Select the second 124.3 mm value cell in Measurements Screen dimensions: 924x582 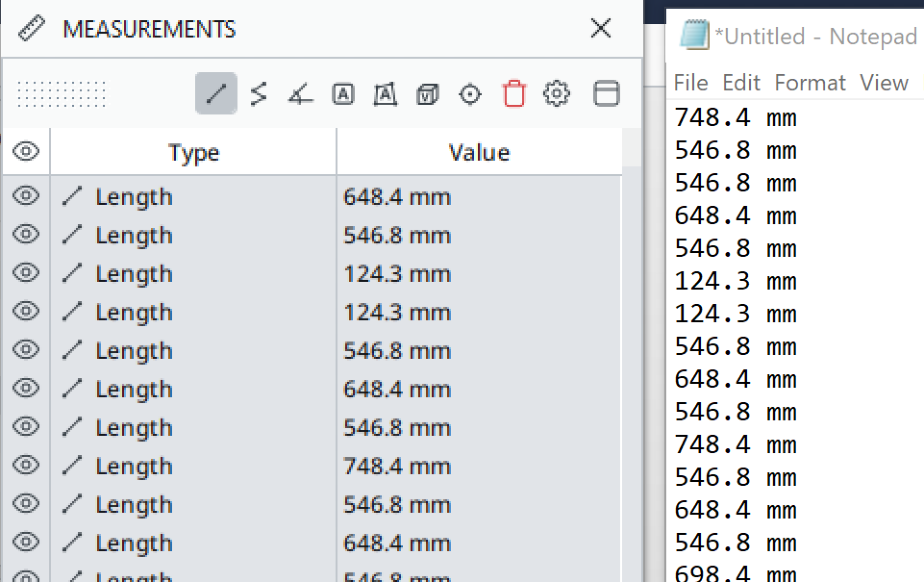coord(479,312)
